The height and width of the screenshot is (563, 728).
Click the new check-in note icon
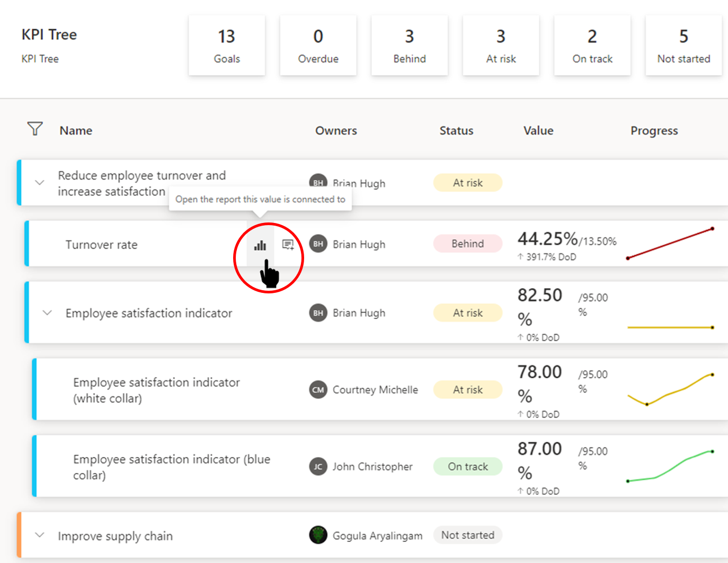287,244
